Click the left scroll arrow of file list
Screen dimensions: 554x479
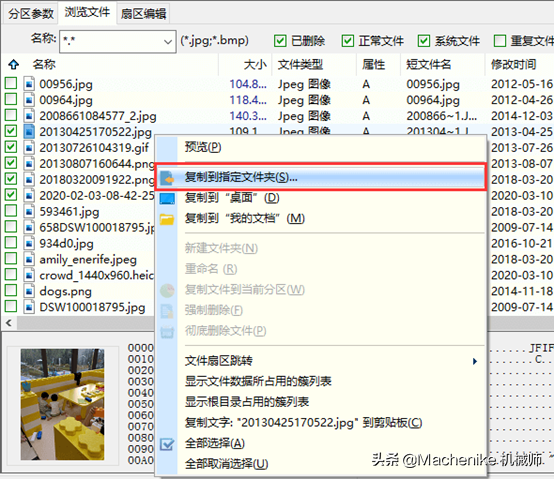click(9, 323)
